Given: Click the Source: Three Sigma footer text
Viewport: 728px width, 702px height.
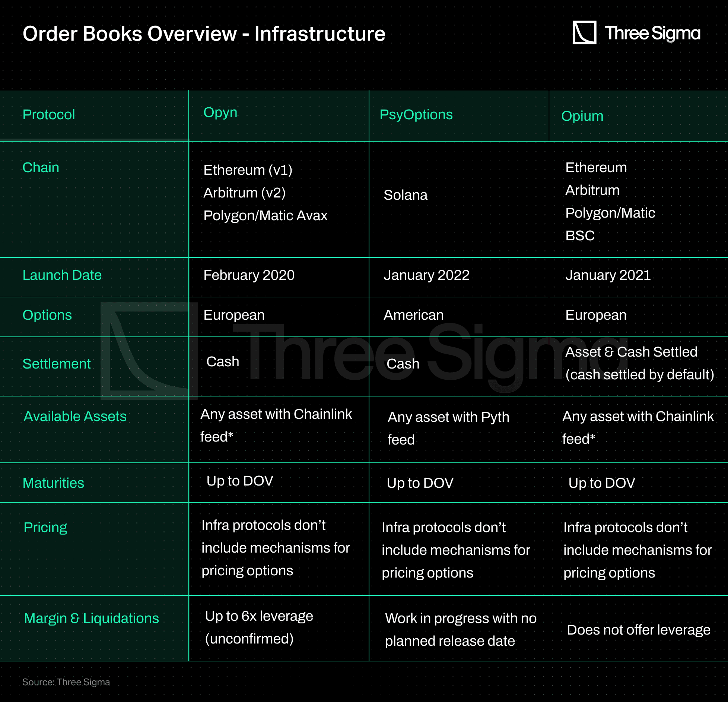Looking at the screenshot, I should click(x=66, y=682).
